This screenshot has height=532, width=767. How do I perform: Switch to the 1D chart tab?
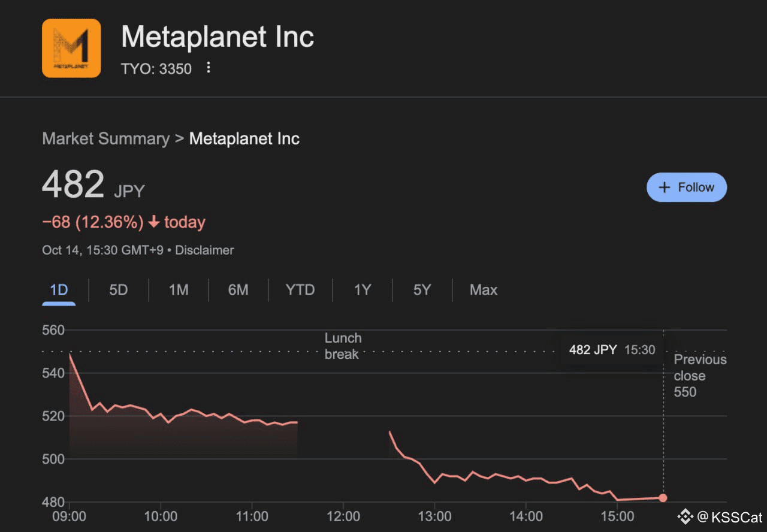coord(59,290)
